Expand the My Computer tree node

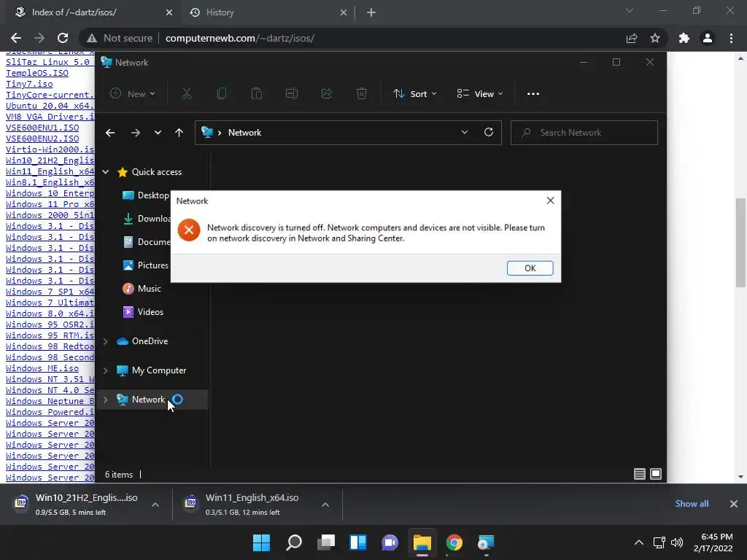[106, 370]
